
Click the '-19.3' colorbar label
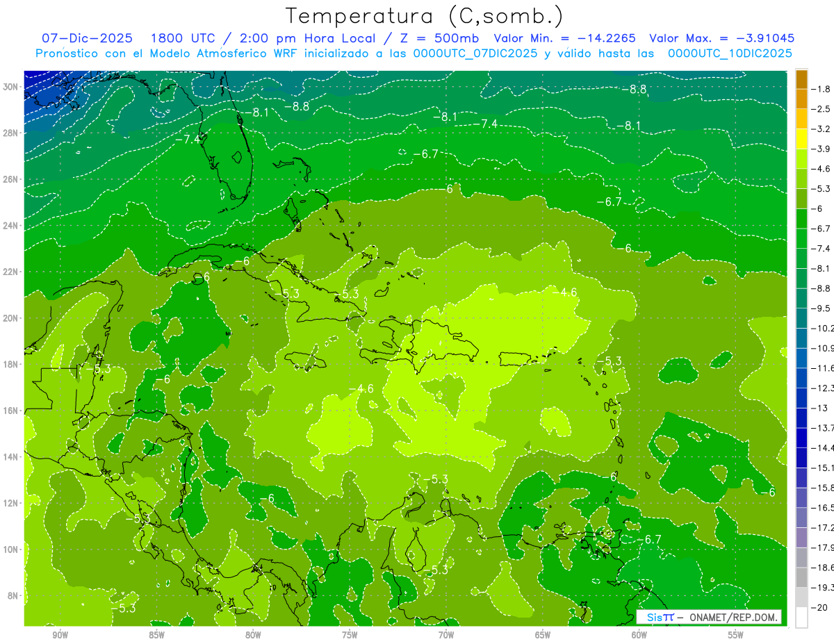823,588
